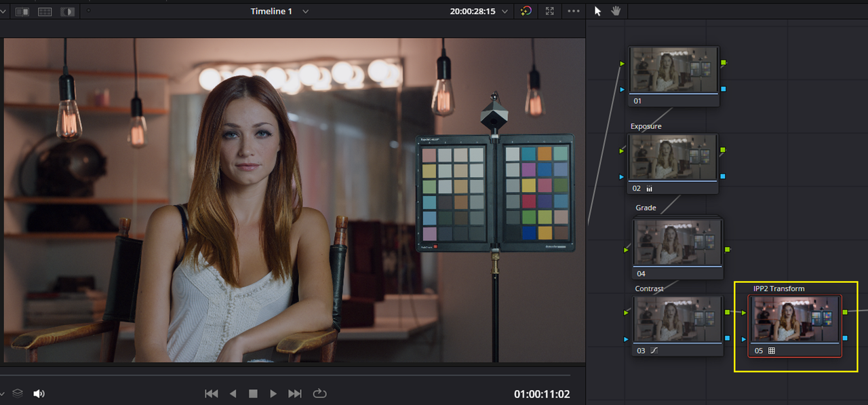Click the node number 04 label

pyautogui.click(x=641, y=274)
